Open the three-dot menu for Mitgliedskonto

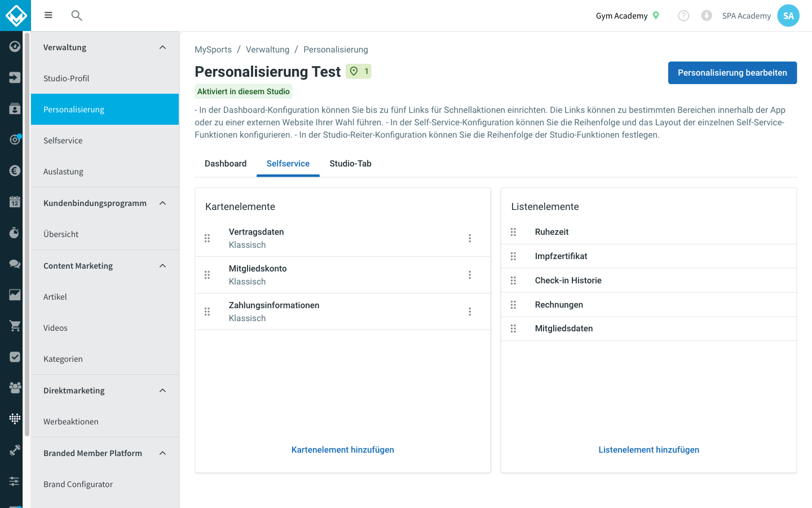[470, 275]
